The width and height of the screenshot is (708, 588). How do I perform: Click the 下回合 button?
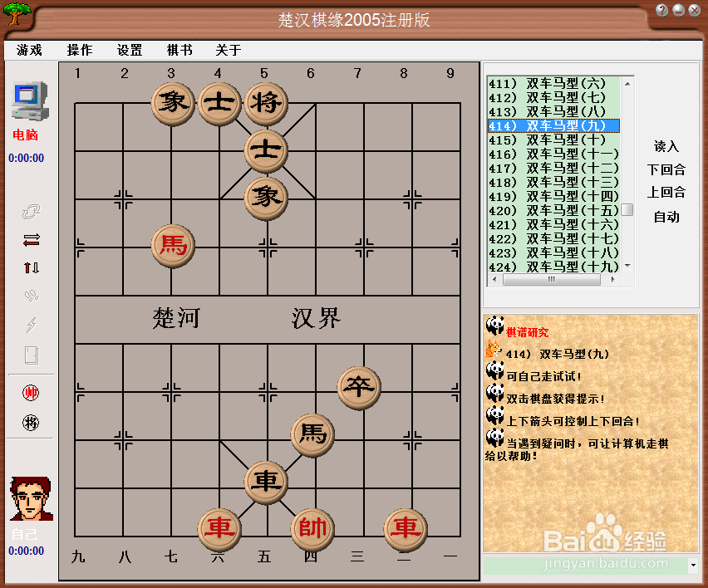tap(666, 169)
